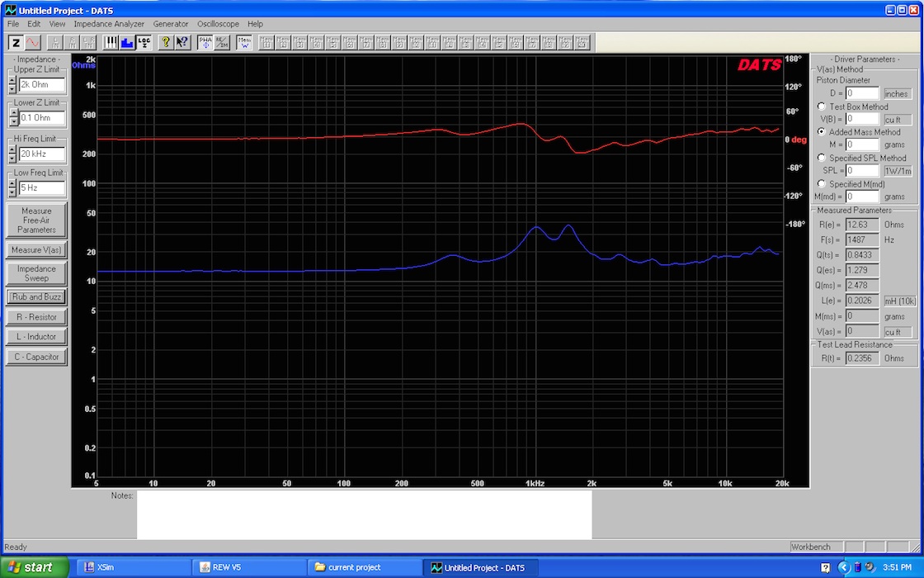Click the added mass M input field
The height and width of the screenshot is (578, 924).
(x=862, y=144)
